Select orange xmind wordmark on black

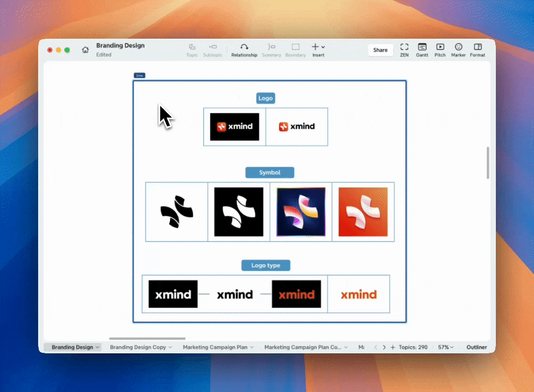296,294
